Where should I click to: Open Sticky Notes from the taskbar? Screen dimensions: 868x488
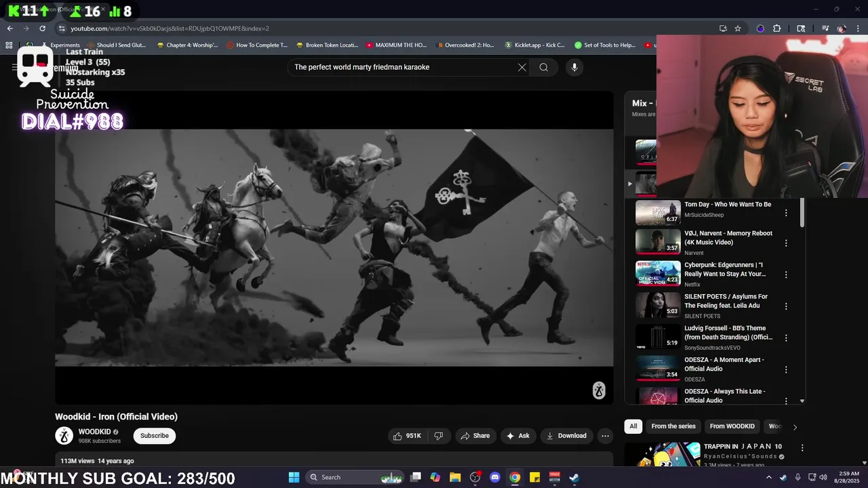(x=534, y=477)
